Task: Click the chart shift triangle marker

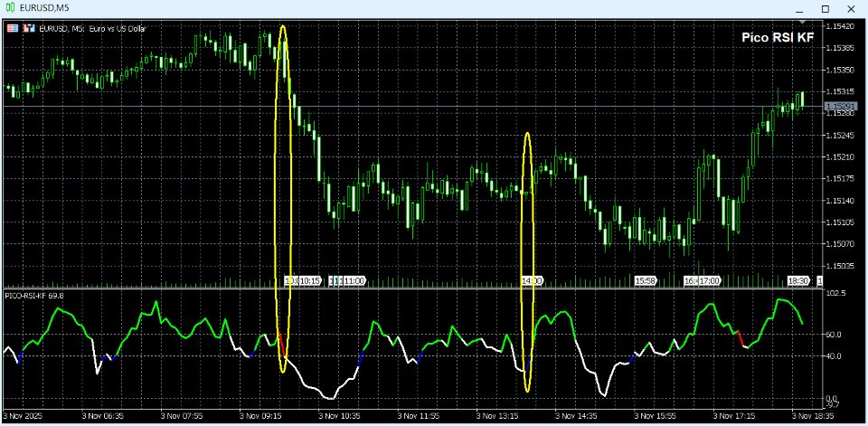Action: 803,22
